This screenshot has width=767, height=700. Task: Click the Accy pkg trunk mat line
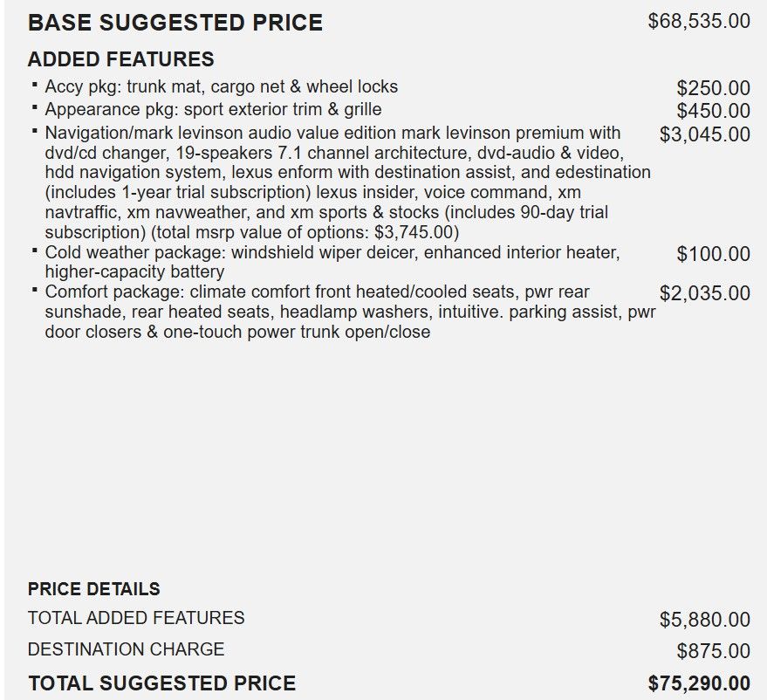(x=221, y=86)
